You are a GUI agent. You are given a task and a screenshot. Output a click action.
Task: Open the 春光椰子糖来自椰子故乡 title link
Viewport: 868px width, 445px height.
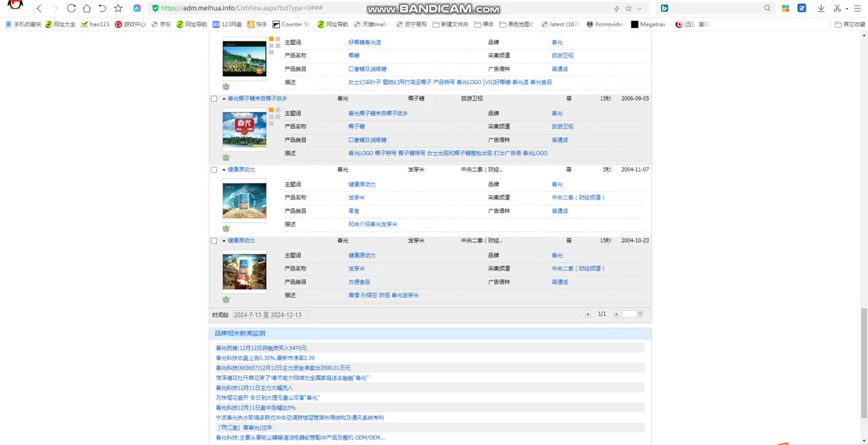pyautogui.click(x=258, y=98)
